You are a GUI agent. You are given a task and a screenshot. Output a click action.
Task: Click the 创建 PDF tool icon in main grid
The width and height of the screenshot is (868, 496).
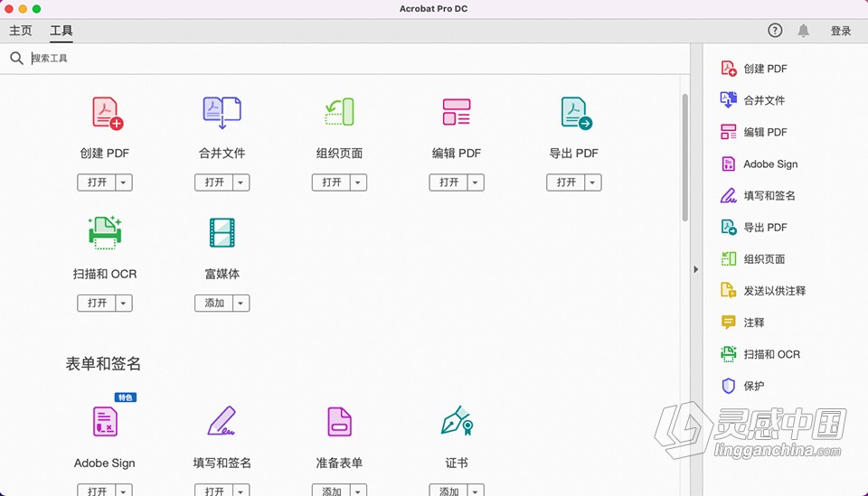(x=108, y=113)
